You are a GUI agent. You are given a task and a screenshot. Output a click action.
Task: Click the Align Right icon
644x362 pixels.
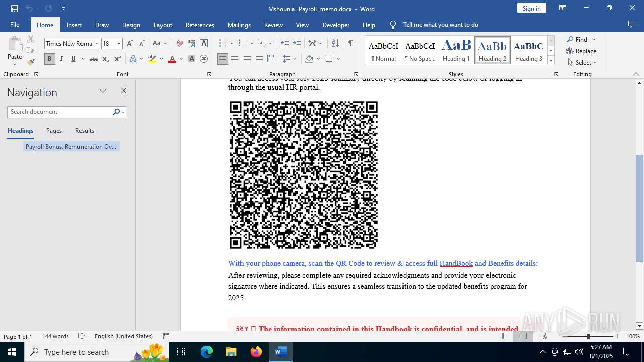[x=247, y=59]
